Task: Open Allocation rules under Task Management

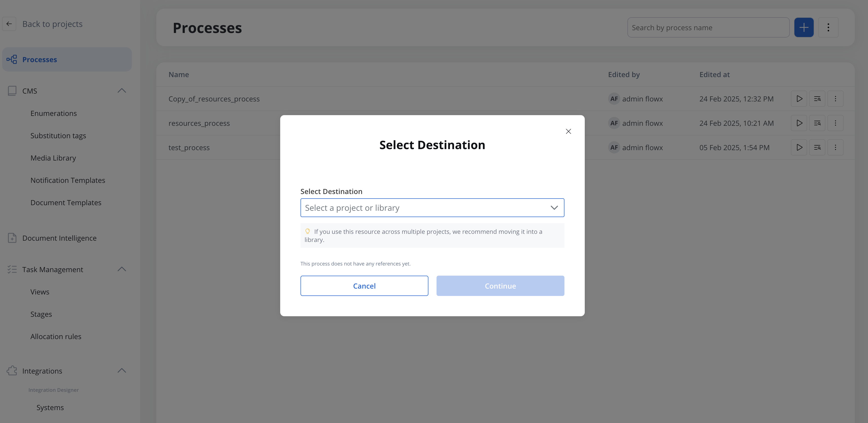Action: click(56, 337)
